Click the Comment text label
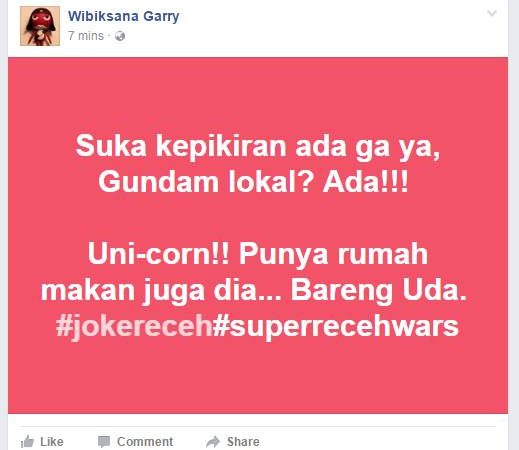The image size is (519, 450). pos(145,442)
